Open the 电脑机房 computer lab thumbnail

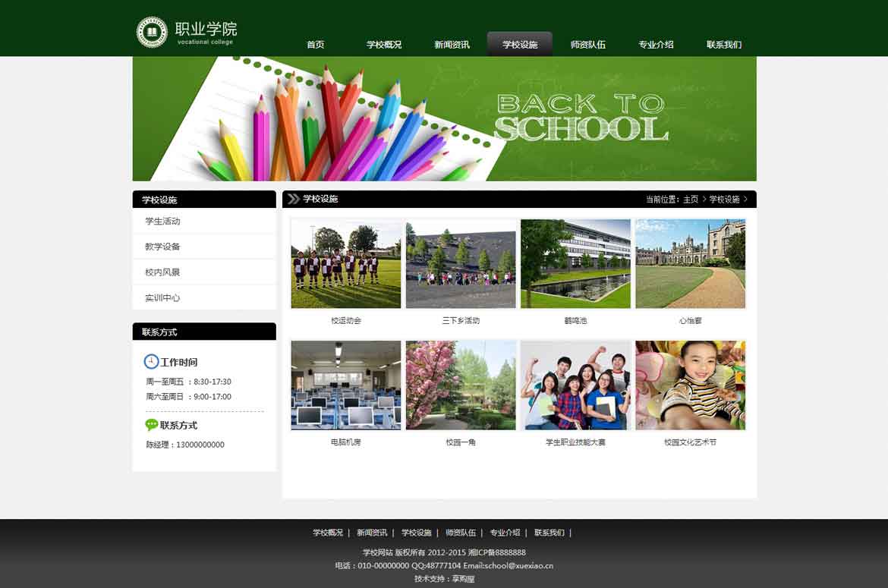coord(346,385)
